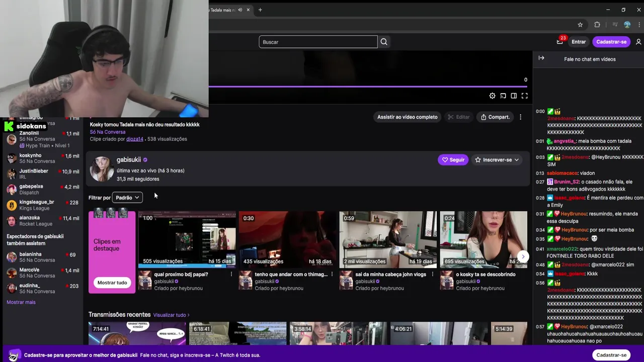Open eudinha_ channel in sidebar
The width and height of the screenshot is (644, 362).
coord(43,288)
